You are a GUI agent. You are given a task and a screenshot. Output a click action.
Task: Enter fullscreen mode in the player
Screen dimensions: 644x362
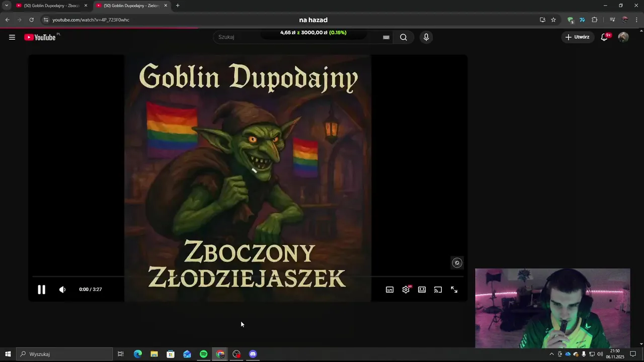pyautogui.click(x=454, y=290)
